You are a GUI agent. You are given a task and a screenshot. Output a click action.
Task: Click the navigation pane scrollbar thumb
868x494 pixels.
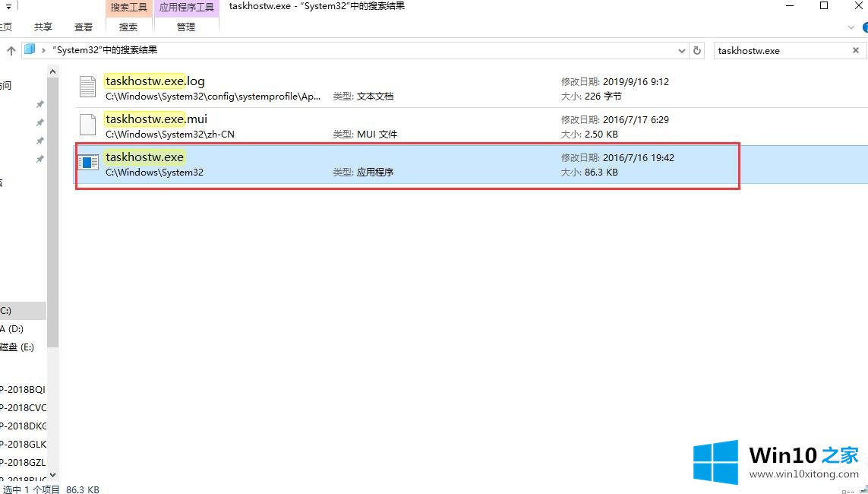(x=52, y=214)
